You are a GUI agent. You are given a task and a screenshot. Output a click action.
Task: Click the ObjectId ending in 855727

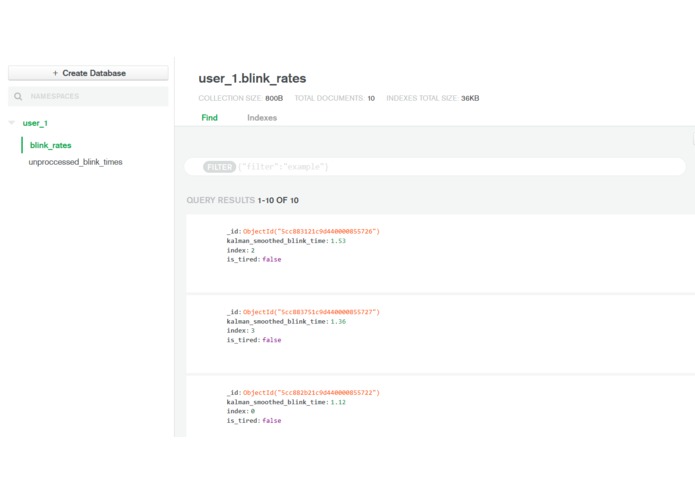311,312
